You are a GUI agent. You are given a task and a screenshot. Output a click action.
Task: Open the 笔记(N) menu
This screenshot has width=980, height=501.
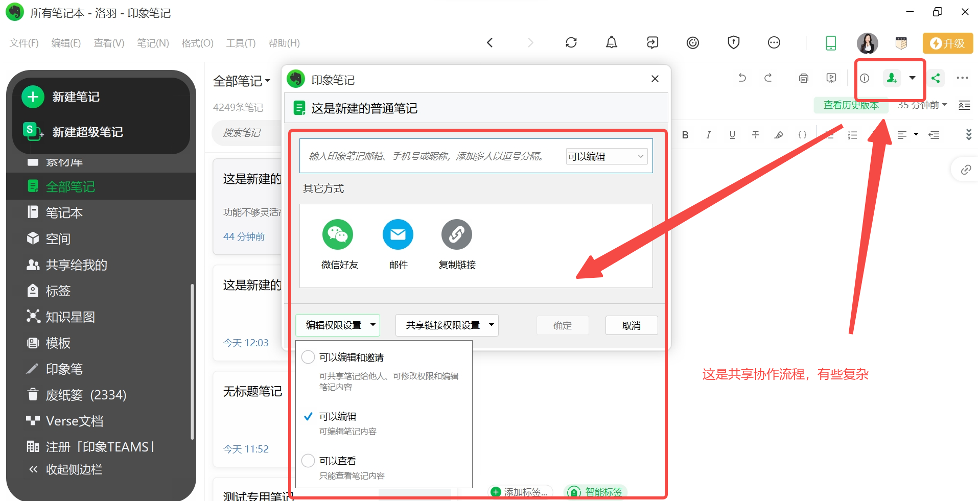coord(153,43)
